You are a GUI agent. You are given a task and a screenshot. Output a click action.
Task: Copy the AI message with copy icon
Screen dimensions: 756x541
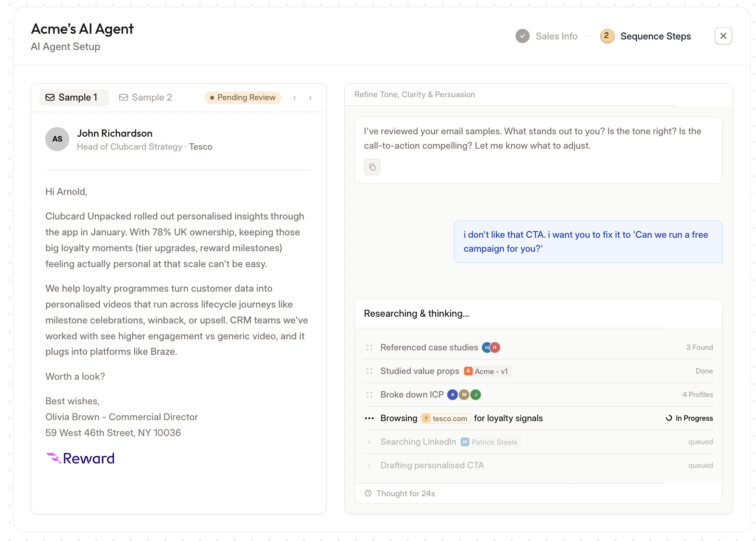tap(372, 167)
